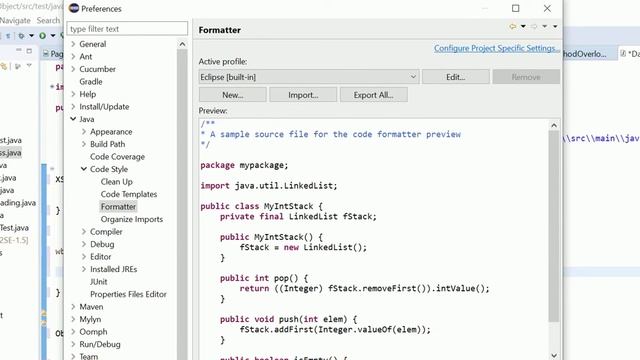Screen dimensions: 640x360
Task: Expand the Appearance node under Java
Action: (84, 131)
